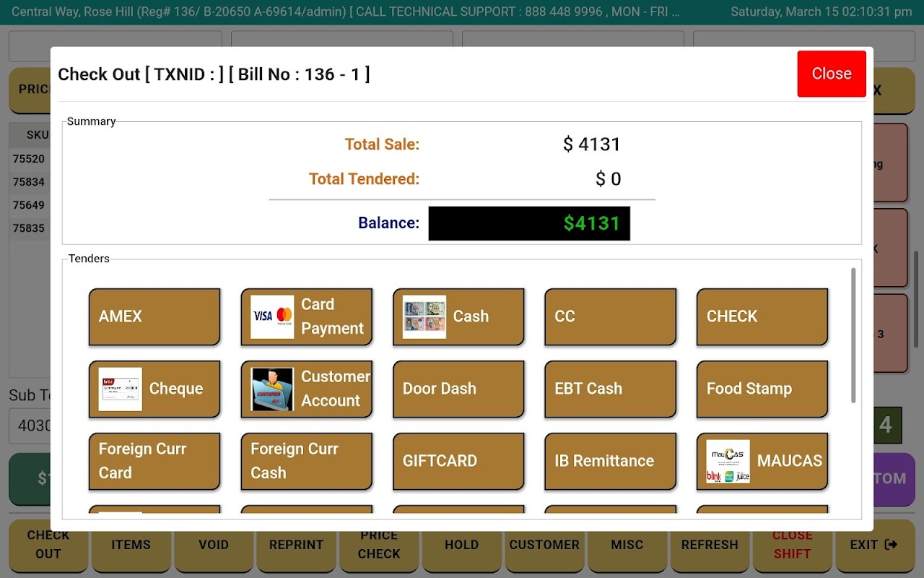Click the CUSTOMER bottom bar button
This screenshot has height=578, width=924.
coord(544,545)
